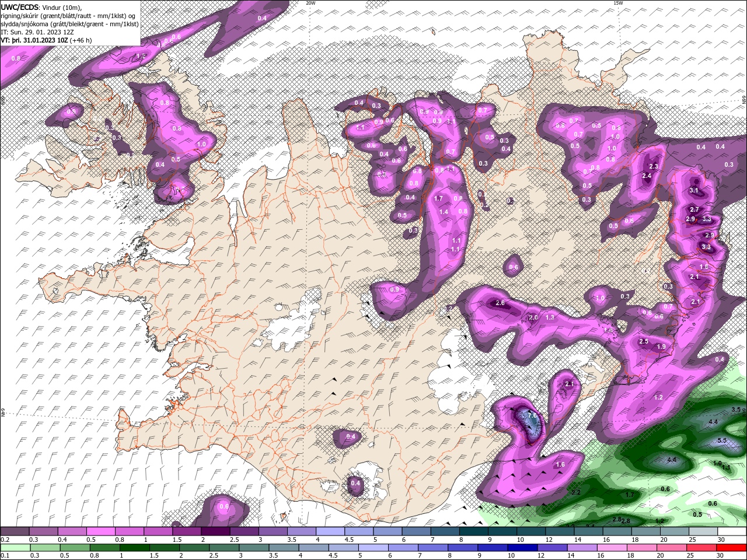The height and width of the screenshot is (560, 747).
Task: Click the white swatch above snow-scale 30
Action: (x=731, y=531)
